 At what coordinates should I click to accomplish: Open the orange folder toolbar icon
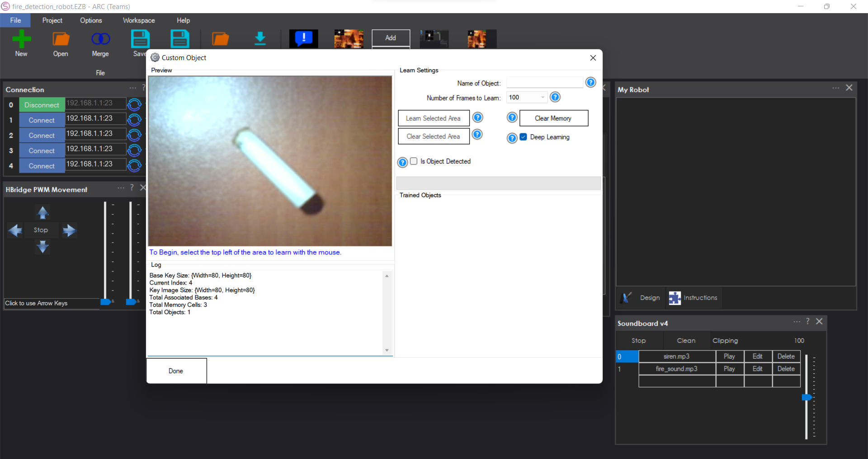220,38
